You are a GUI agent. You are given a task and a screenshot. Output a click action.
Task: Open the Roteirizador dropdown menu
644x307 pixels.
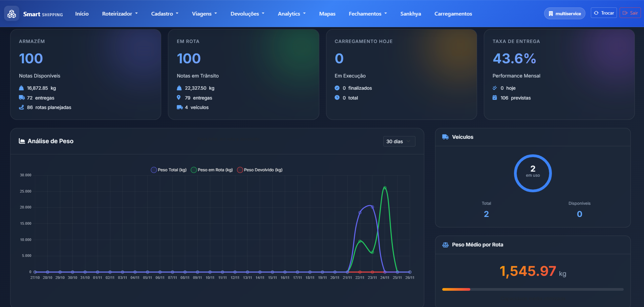click(x=120, y=14)
